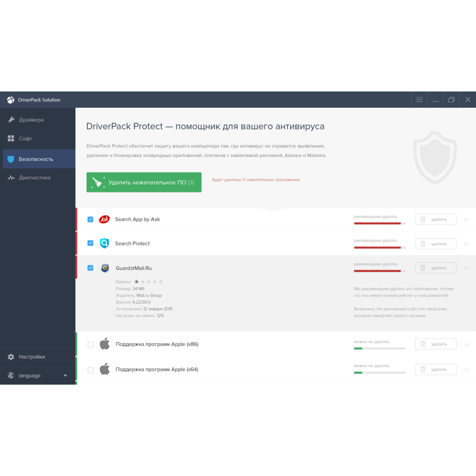
Task: Uncheck the Search Protect checkbox
Action: (x=90, y=243)
